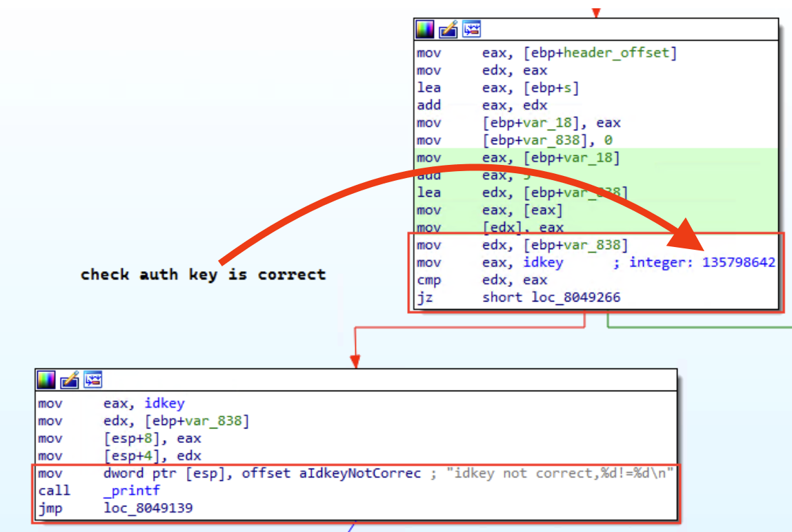Select the cmp edx, eax instruction
This screenshot has height=532, width=792.
[483, 280]
